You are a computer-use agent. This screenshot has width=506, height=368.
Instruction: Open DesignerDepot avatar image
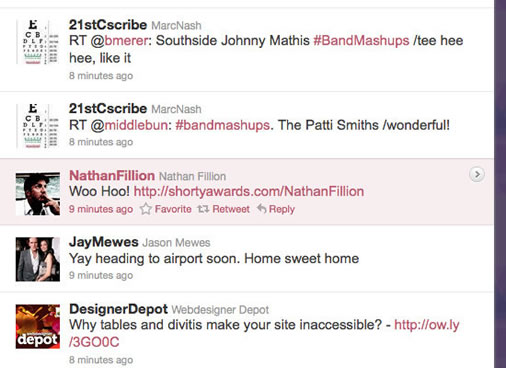(38, 326)
